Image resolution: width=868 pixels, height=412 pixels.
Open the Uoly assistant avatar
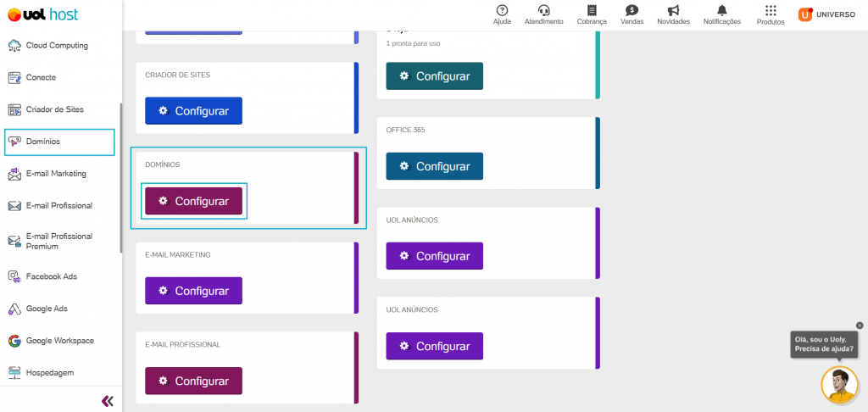(x=839, y=385)
